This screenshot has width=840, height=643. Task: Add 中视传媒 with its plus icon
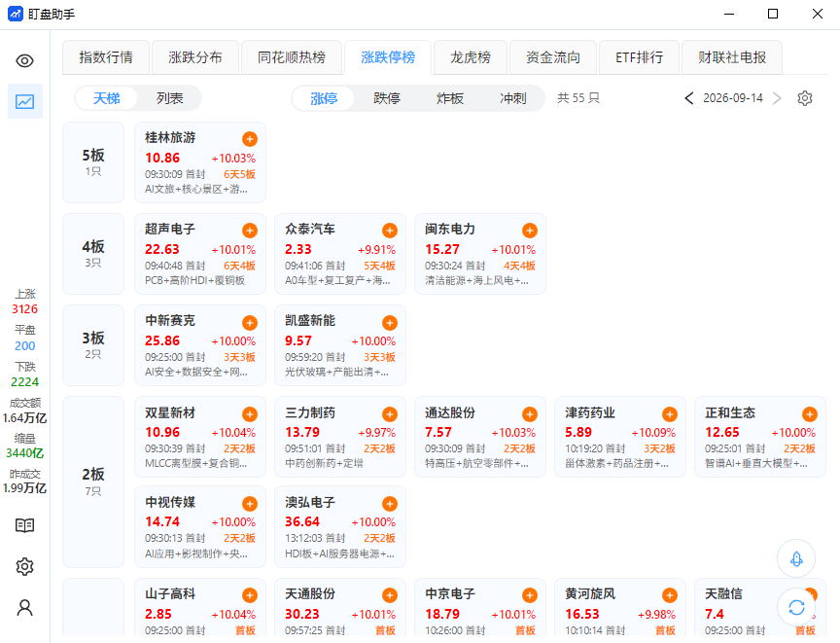pyautogui.click(x=250, y=504)
